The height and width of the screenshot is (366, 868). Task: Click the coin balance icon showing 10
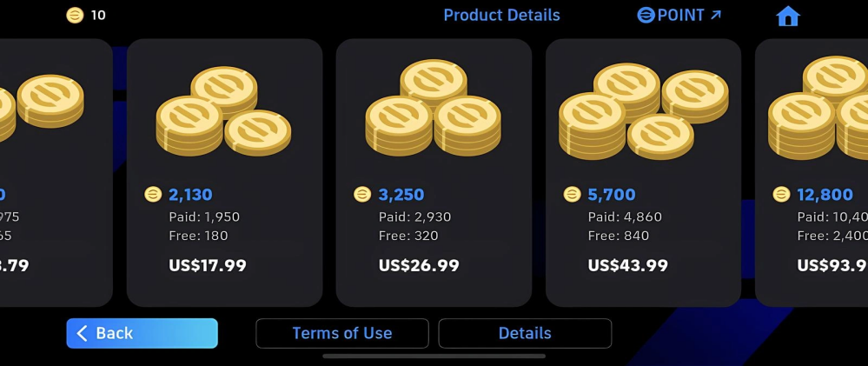(76, 15)
